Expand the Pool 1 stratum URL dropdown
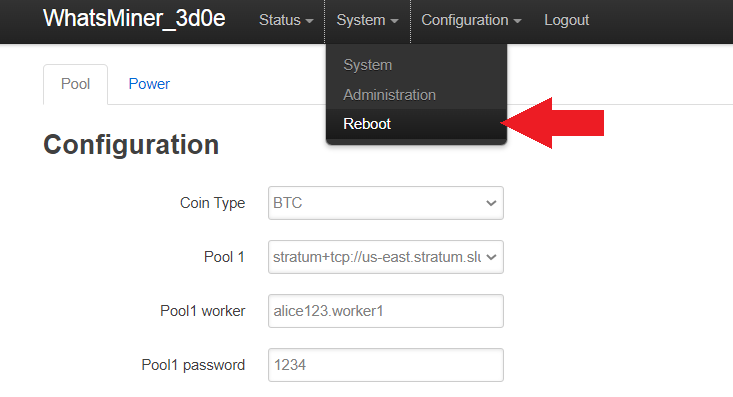 tap(386, 257)
